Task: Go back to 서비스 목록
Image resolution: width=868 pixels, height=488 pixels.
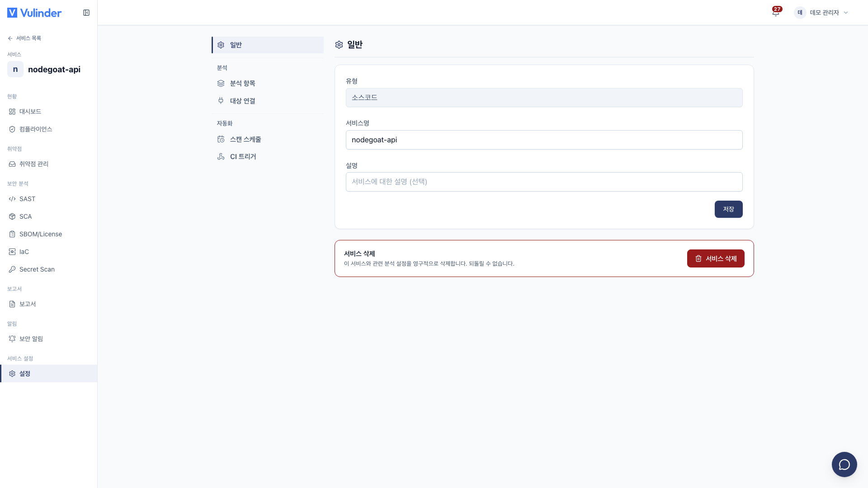Action: (x=24, y=38)
